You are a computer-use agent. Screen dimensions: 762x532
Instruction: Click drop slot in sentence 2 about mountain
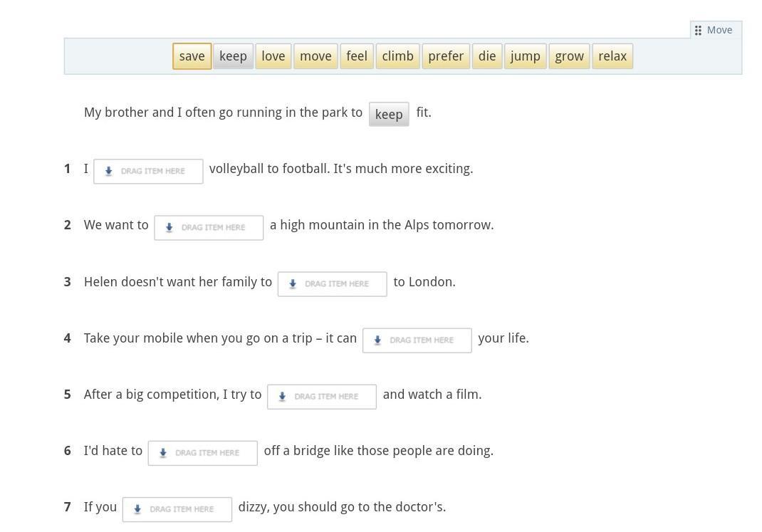tap(209, 227)
